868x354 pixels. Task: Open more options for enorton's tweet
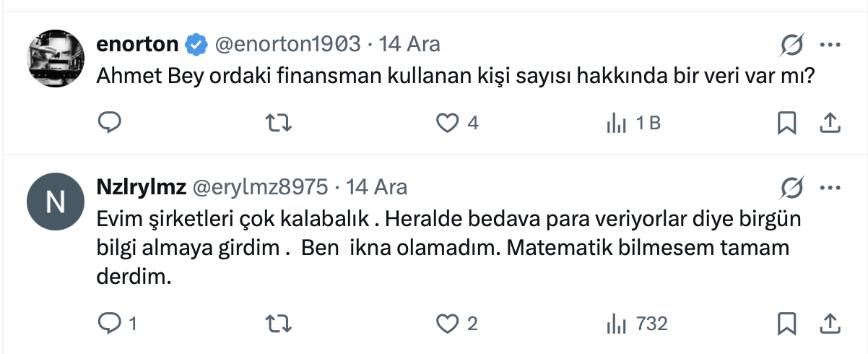click(830, 46)
